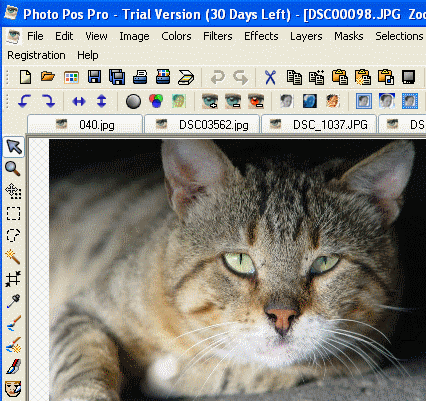The height and width of the screenshot is (401, 426).
Task: Select the move tool
Action: click(x=13, y=191)
